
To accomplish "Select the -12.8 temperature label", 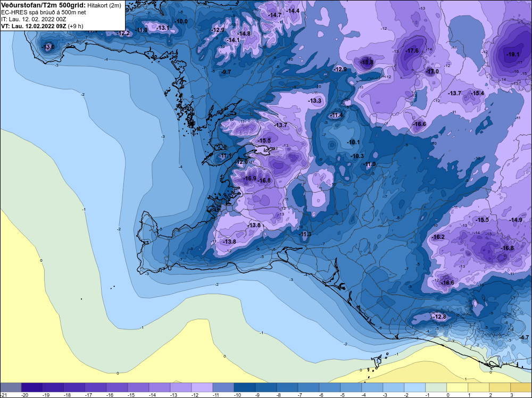I will 440,317.
